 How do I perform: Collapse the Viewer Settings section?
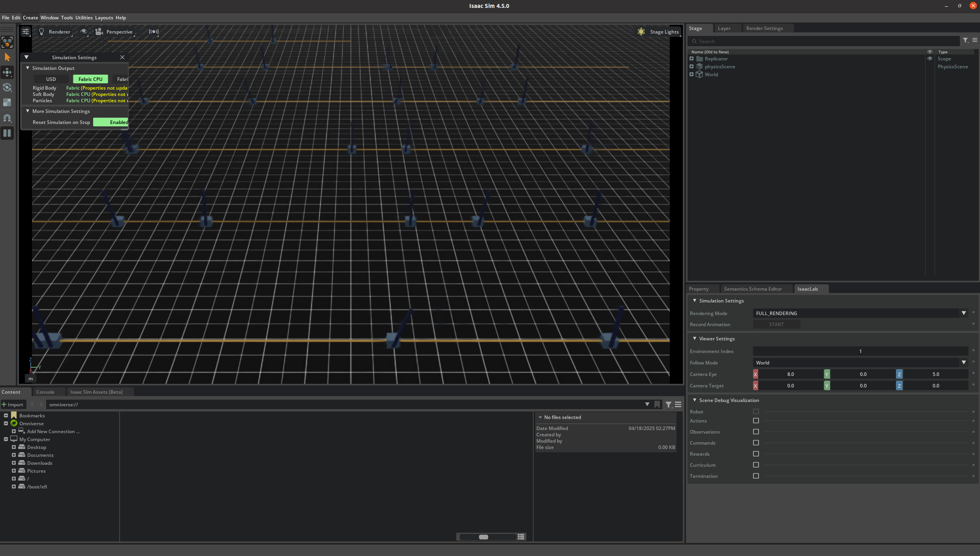(x=695, y=339)
